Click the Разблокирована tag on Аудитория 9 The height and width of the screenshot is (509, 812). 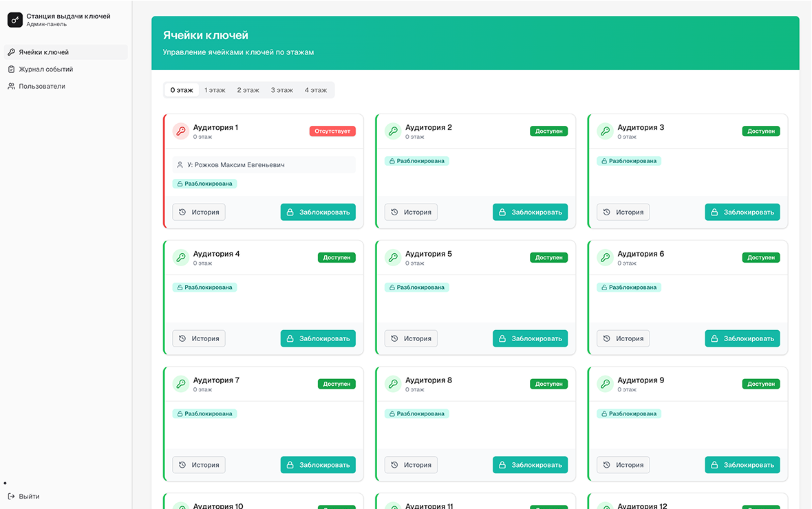tap(629, 413)
